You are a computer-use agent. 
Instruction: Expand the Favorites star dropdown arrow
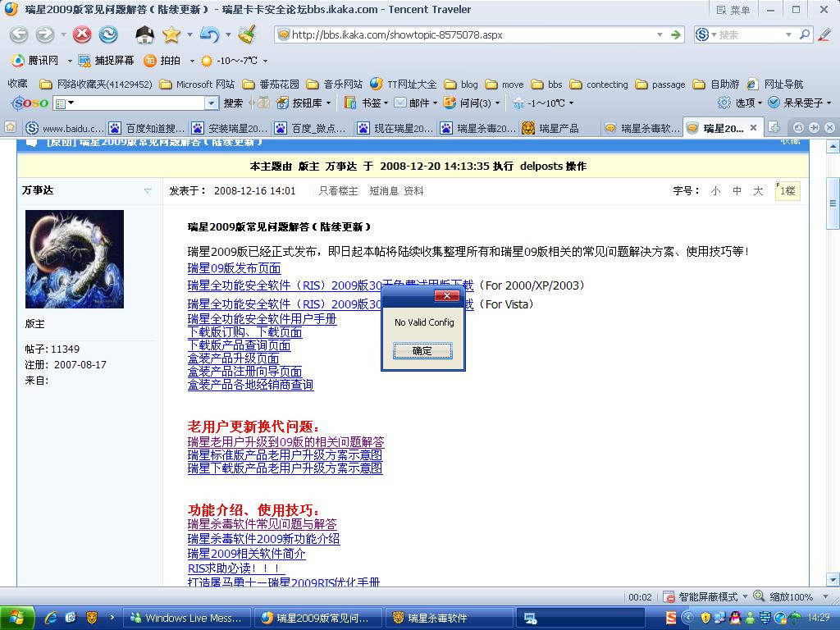(x=189, y=34)
